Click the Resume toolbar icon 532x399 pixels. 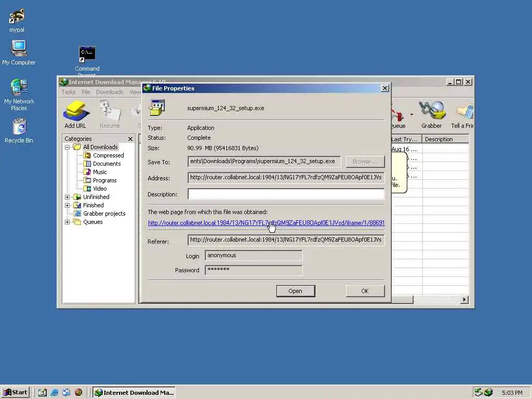pos(110,114)
